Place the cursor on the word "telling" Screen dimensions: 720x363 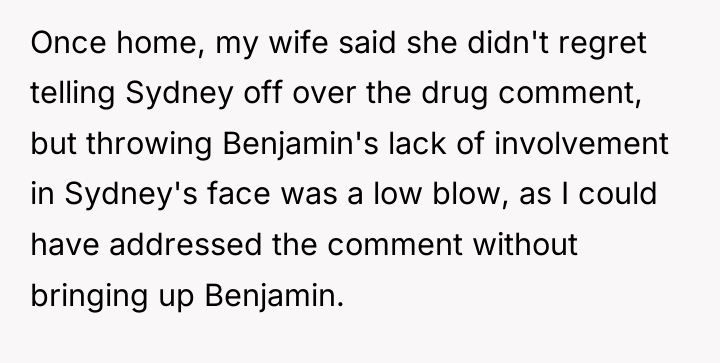(73, 94)
